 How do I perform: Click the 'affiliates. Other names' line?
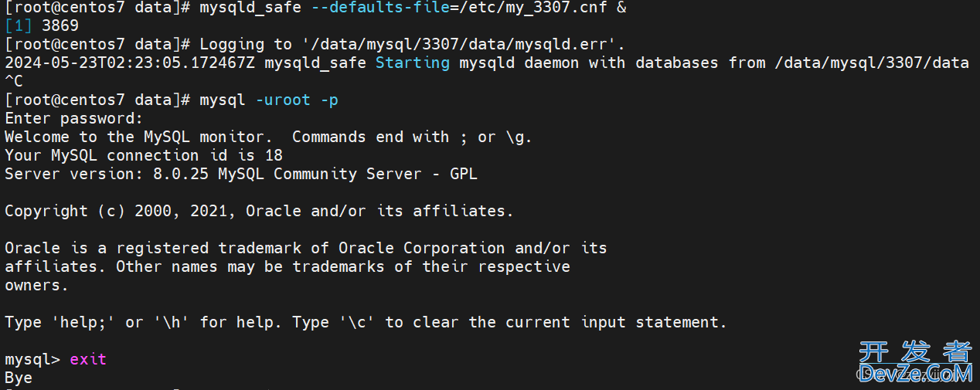288,266
